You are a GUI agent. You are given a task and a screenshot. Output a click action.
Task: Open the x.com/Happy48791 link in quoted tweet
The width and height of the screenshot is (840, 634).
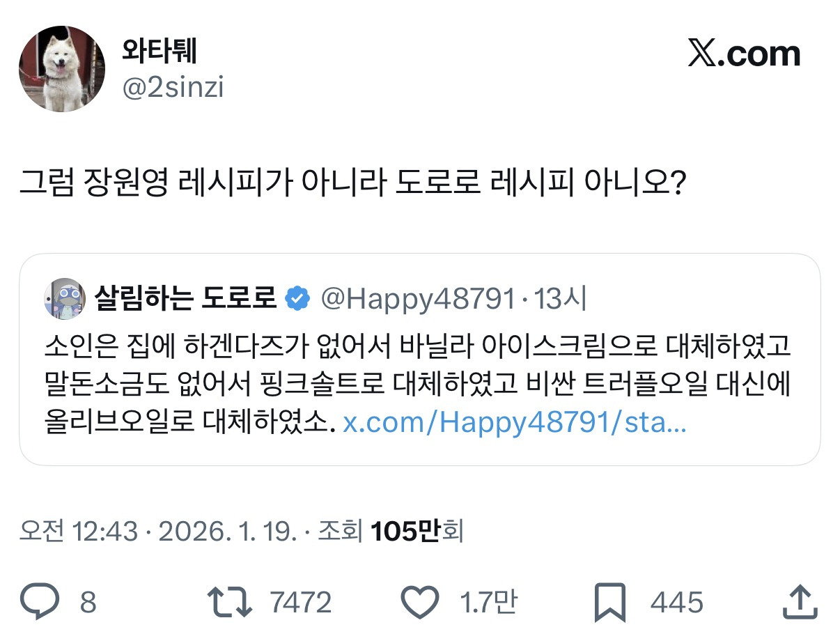[x=515, y=424]
